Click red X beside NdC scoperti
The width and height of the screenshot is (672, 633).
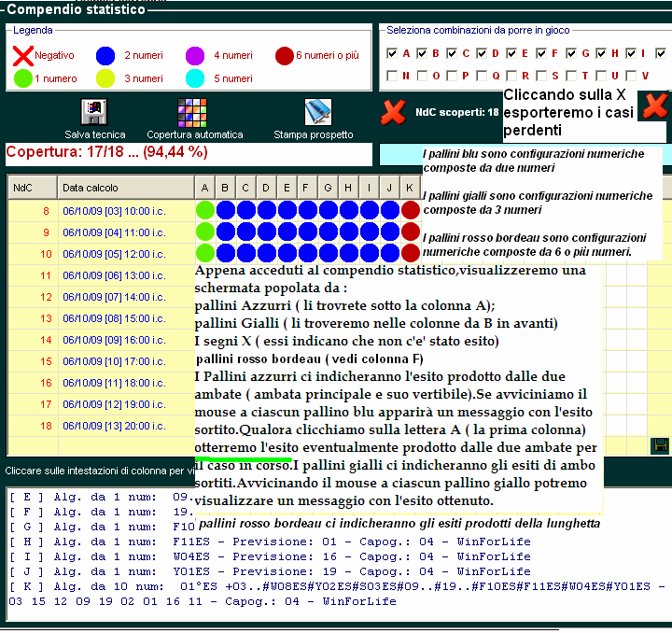pyautogui.click(x=393, y=114)
